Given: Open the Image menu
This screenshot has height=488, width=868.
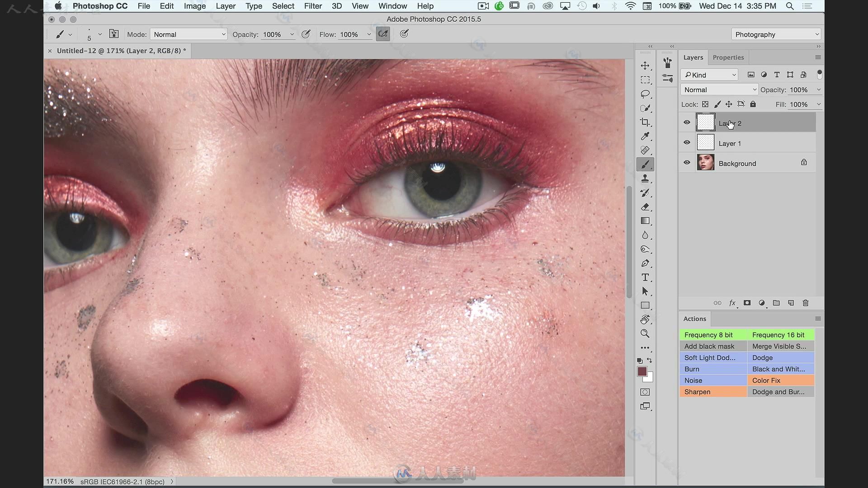Looking at the screenshot, I should pyautogui.click(x=194, y=6).
